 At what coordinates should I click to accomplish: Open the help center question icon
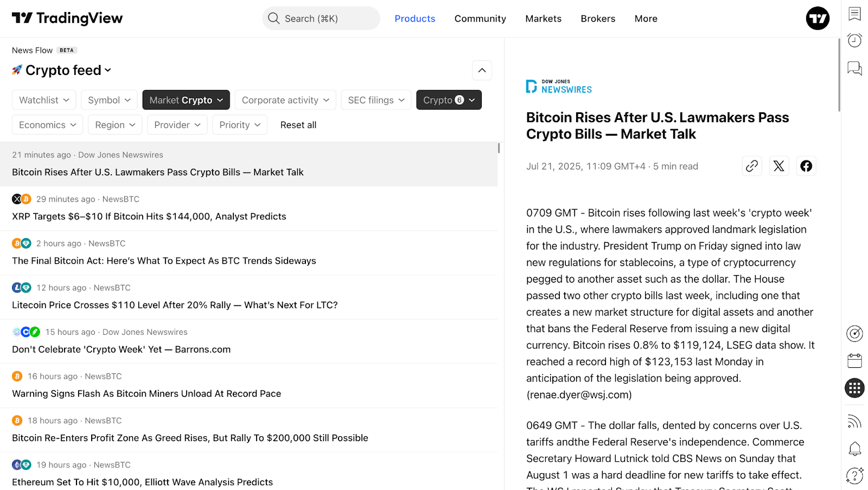[854, 476]
